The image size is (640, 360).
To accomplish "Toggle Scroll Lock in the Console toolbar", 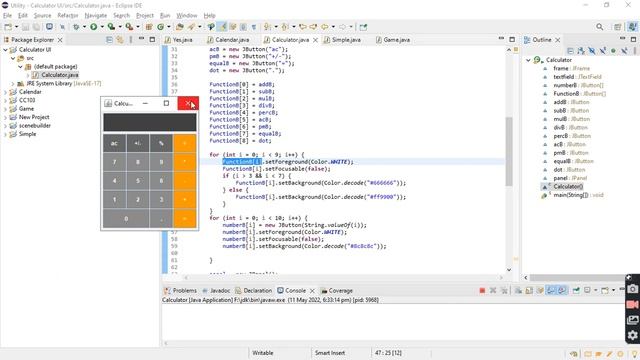I will click(529, 291).
